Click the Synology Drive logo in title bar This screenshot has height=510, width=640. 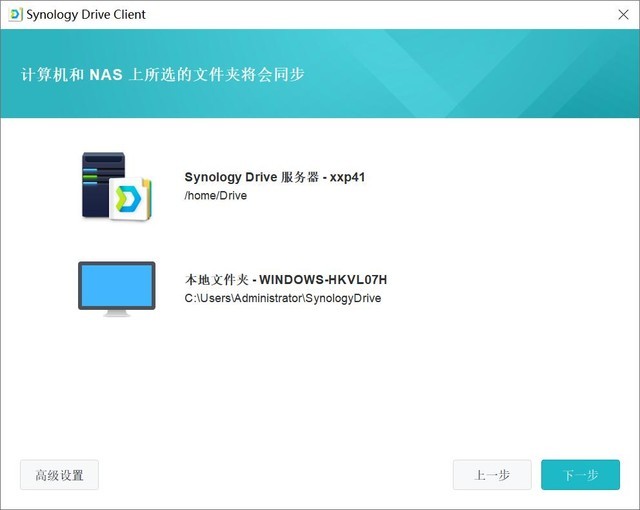(x=15, y=15)
